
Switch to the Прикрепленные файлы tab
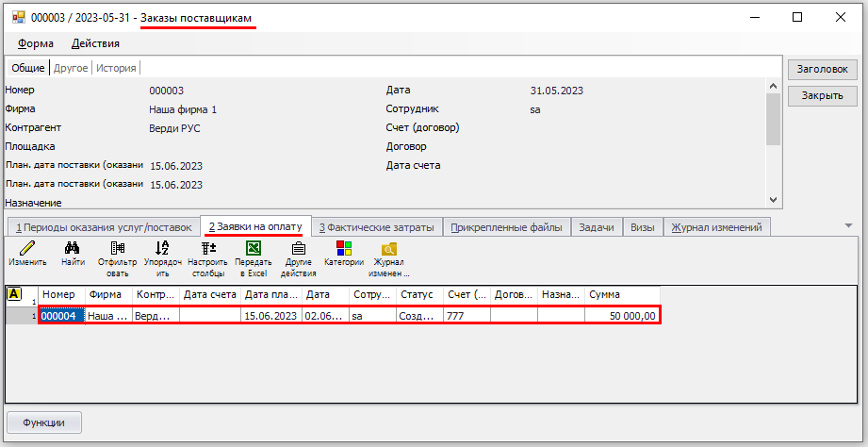(506, 227)
